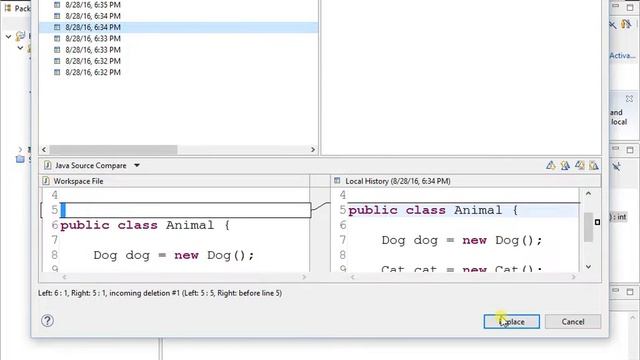Click the Java Source Compare file icon
Viewport: 640px width, 360px height.
[47, 165]
